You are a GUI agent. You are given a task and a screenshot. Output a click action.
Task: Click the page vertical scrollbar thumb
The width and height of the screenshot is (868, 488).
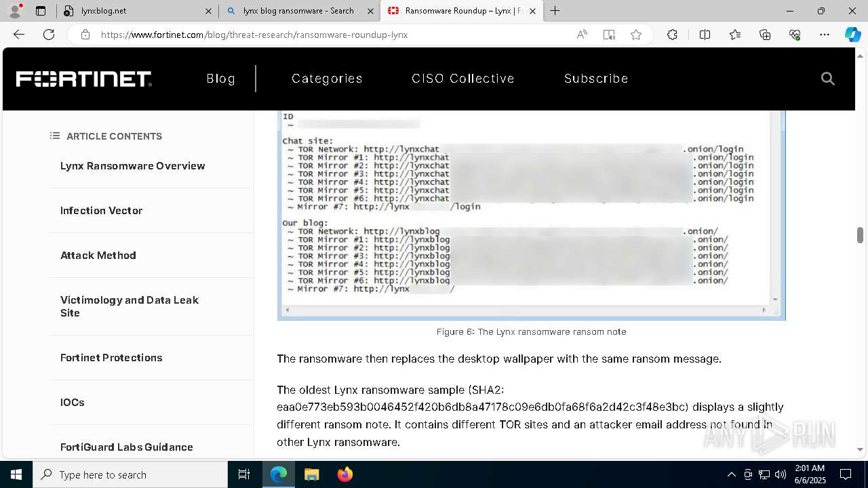point(860,235)
